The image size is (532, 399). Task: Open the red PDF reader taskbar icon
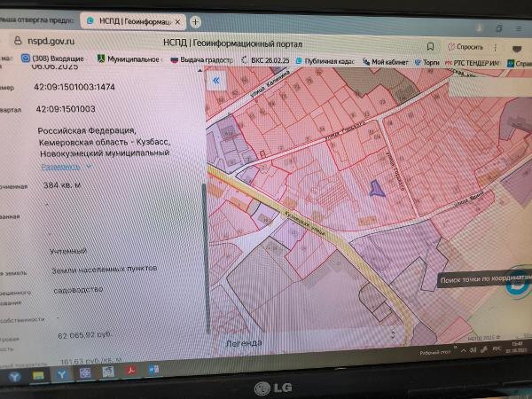click(x=131, y=371)
